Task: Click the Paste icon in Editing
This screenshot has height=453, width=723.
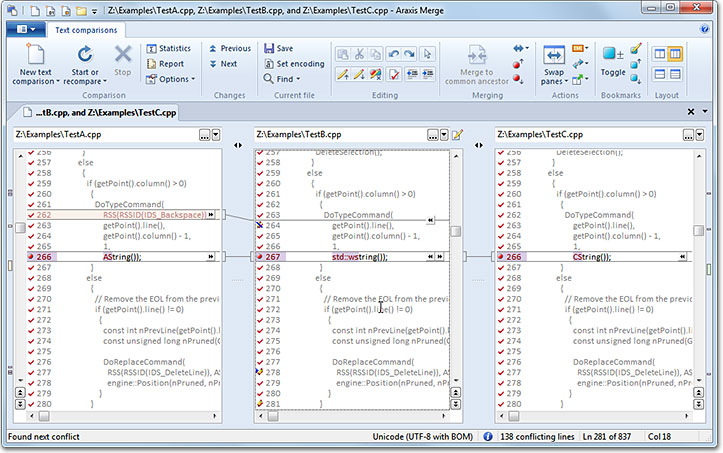Action: coord(343,54)
